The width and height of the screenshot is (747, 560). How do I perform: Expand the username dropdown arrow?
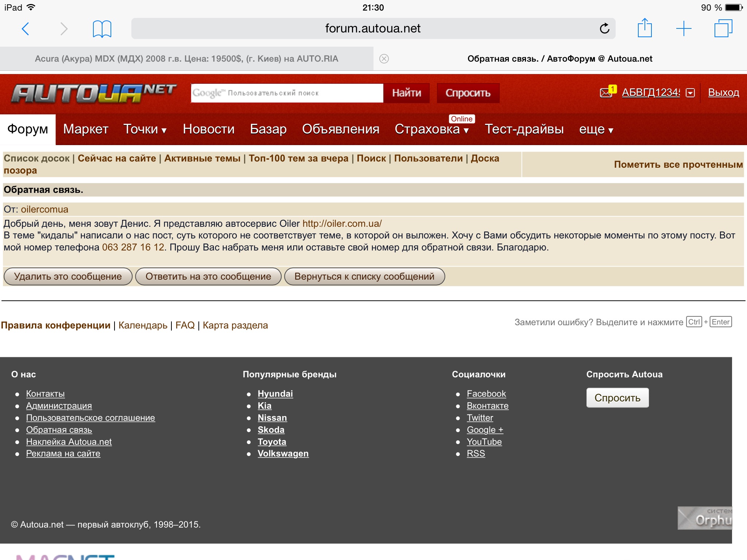click(x=690, y=93)
